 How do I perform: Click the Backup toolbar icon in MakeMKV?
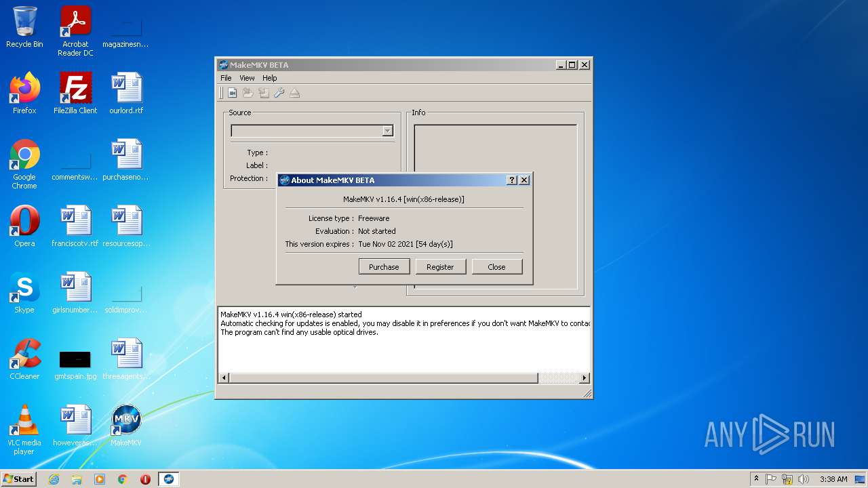(264, 93)
